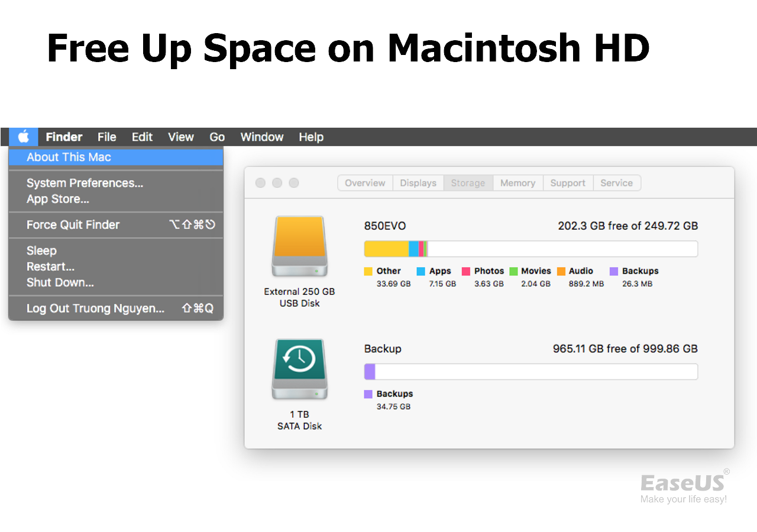Log Out Truong Nguyen
This screenshot has height=532, width=757.
coord(116,309)
